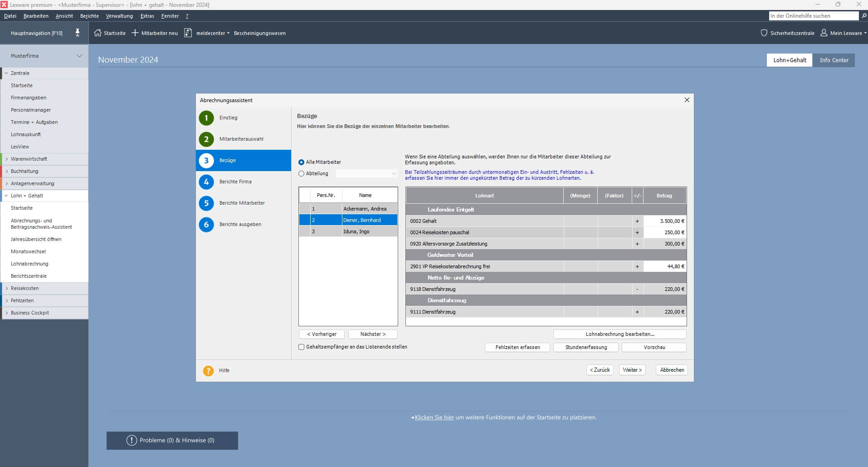Open the Mein Lexware user icon
This screenshot has height=467, width=868.
(x=824, y=33)
